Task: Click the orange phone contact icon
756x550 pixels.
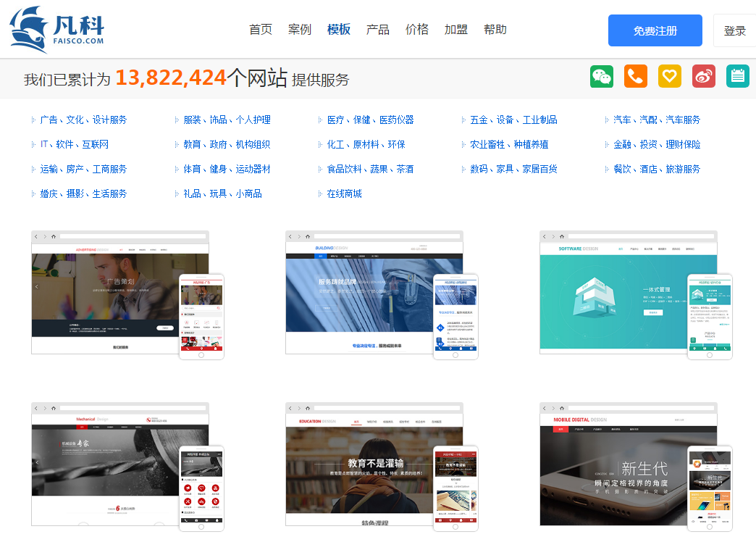Action: click(635, 76)
